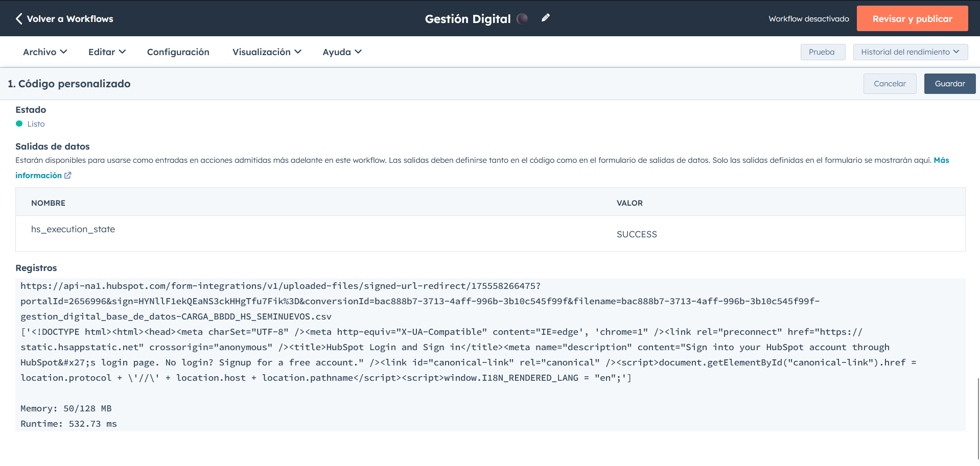Click the Workflow desactivado status label

tap(808, 18)
